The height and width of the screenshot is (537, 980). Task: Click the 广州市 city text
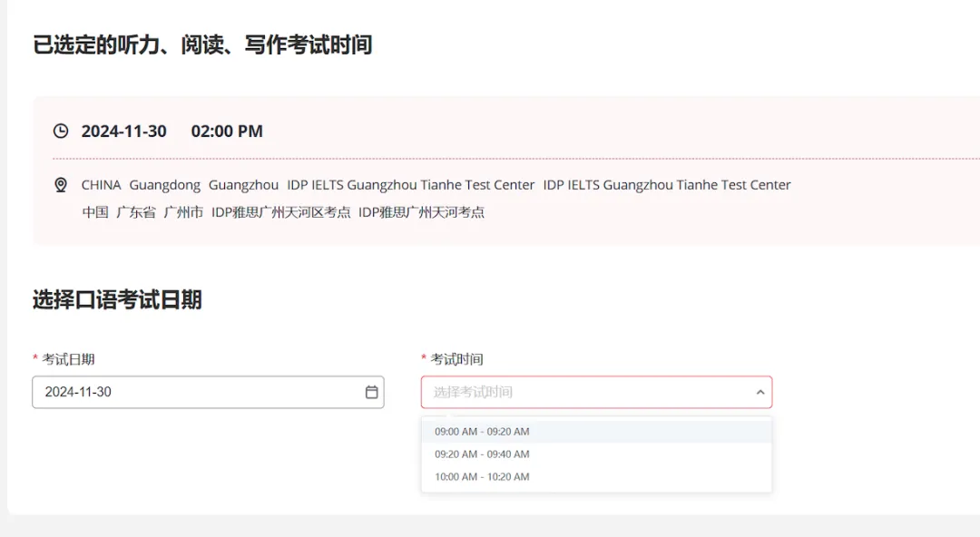click(183, 212)
